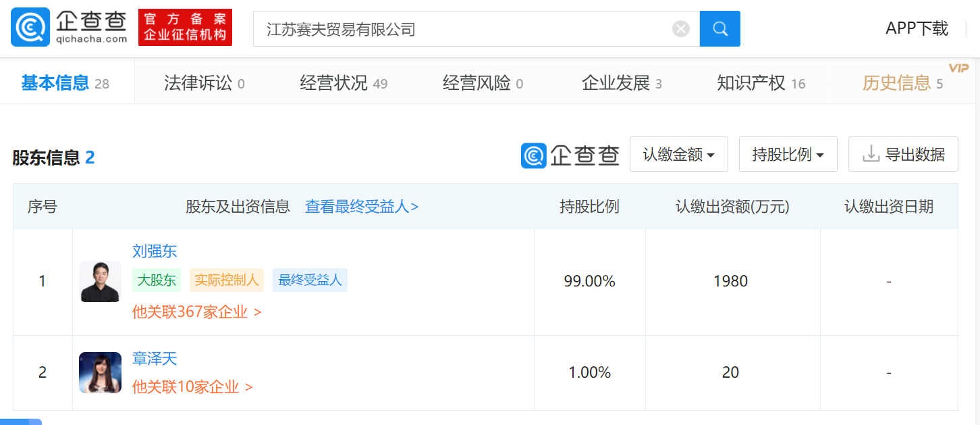Viewport: 980px width, 425px height.
Task: Click 刘强东's avatar photo
Action: point(100,282)
